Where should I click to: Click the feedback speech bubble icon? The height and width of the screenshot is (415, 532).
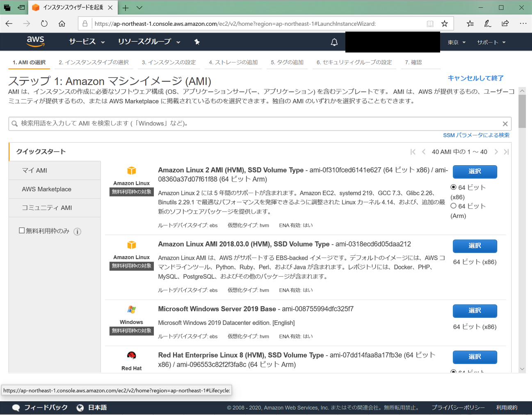[16, 408]
